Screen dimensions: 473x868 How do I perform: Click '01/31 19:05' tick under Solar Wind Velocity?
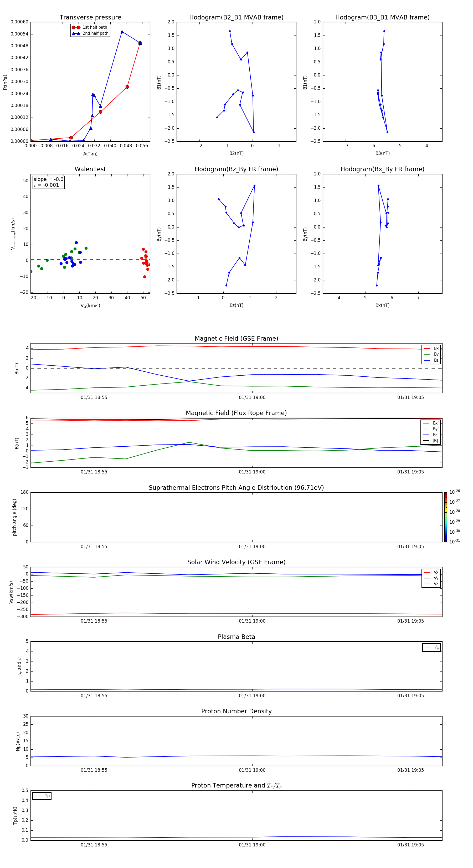tap(410, 621)
